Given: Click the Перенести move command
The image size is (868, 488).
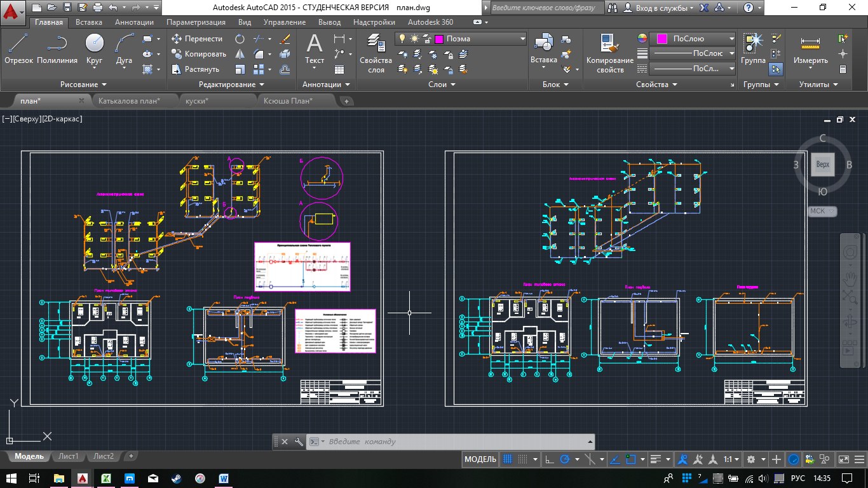Looking at the screenshot, I should 197,39.
